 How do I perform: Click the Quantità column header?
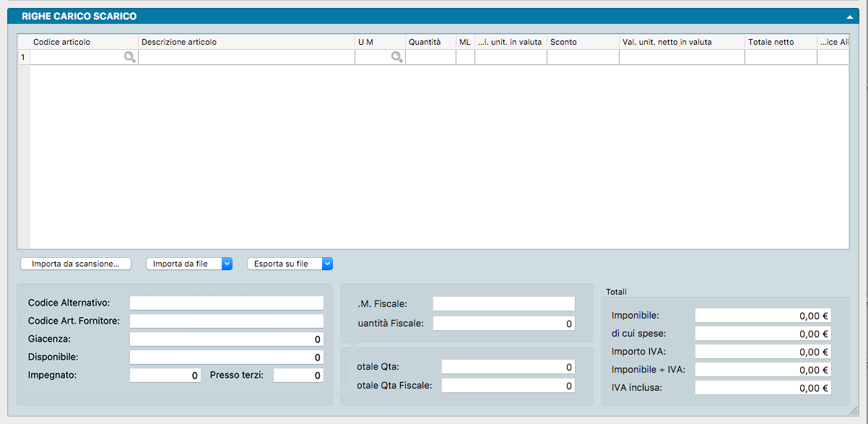click(430, 42)
